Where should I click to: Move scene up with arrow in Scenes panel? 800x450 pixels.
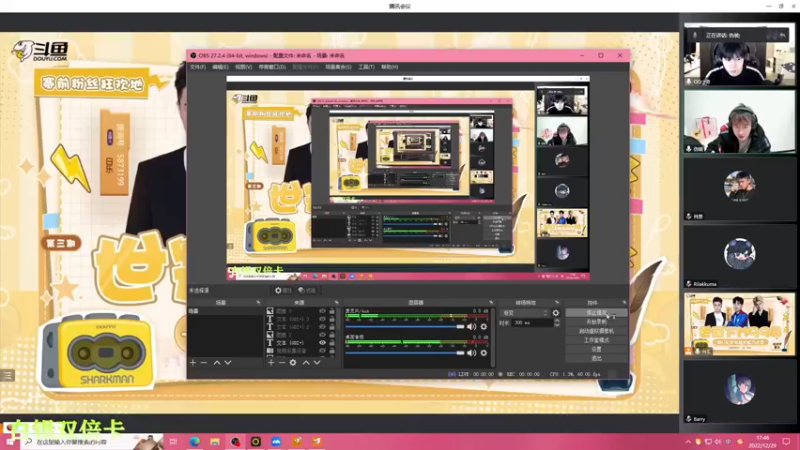[217, 362]
